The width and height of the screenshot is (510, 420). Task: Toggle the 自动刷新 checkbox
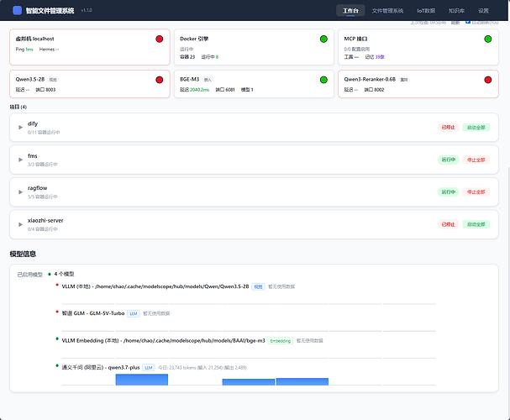pyautogui.click(x=468, y=22)
